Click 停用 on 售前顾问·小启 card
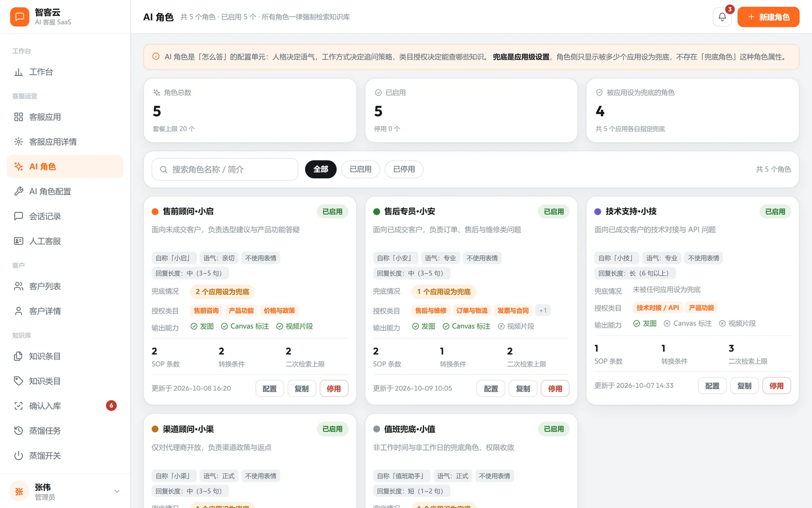 coord(334,389)
